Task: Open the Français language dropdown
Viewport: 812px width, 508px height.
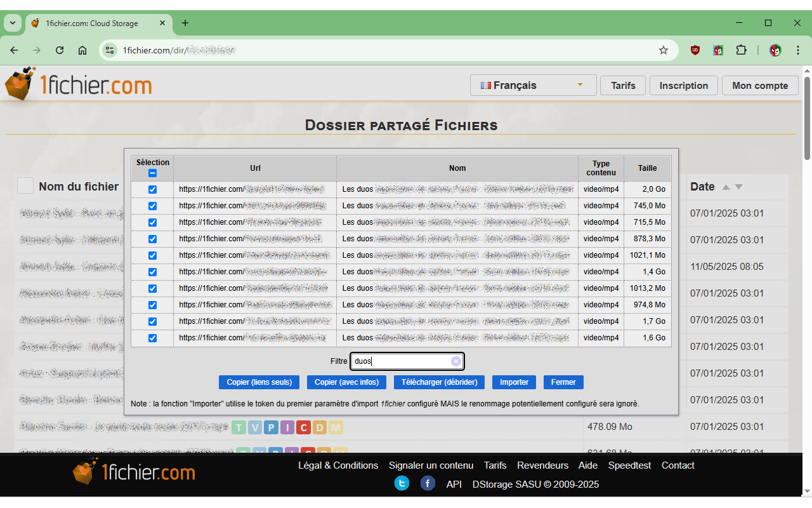Action: [533, 84]
